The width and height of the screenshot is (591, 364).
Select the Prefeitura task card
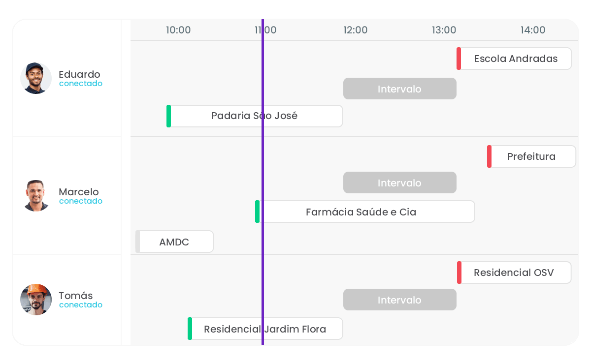531,156
